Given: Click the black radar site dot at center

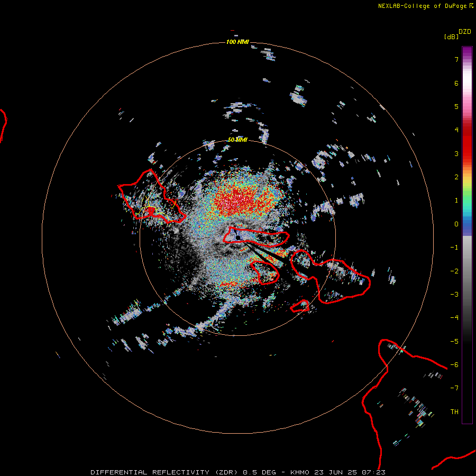Looking at the screenshot, I should pyautogui.click(x=238, y=237).
